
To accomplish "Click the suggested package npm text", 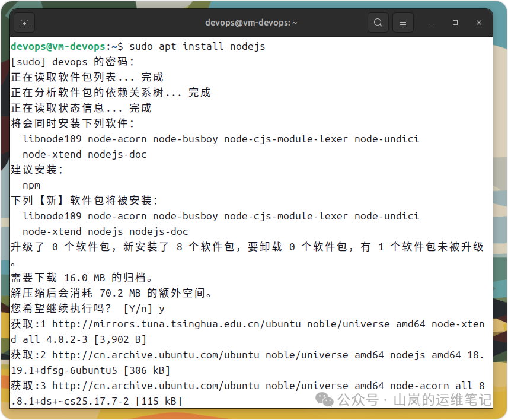I will coord(31,185).
